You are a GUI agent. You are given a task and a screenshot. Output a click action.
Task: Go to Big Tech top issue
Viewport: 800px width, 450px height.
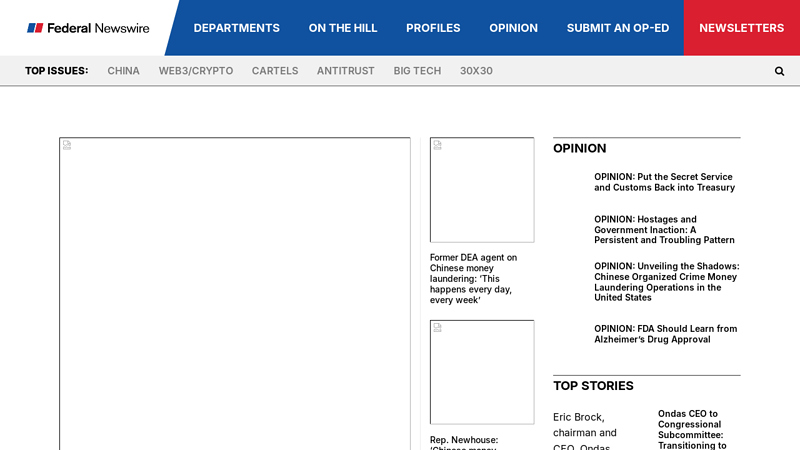pyautogui.click(x=417, y=71)
